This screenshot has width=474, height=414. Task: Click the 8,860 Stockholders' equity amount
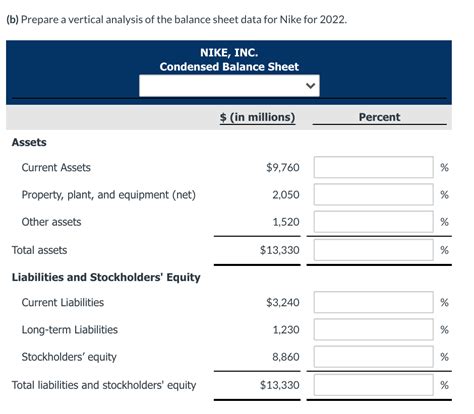tap(286, 357)
